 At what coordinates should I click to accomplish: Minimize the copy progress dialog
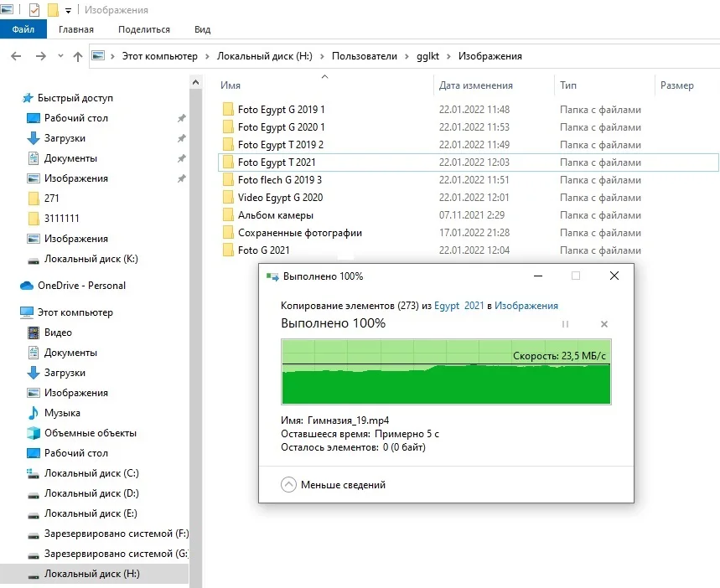[538, 276]
